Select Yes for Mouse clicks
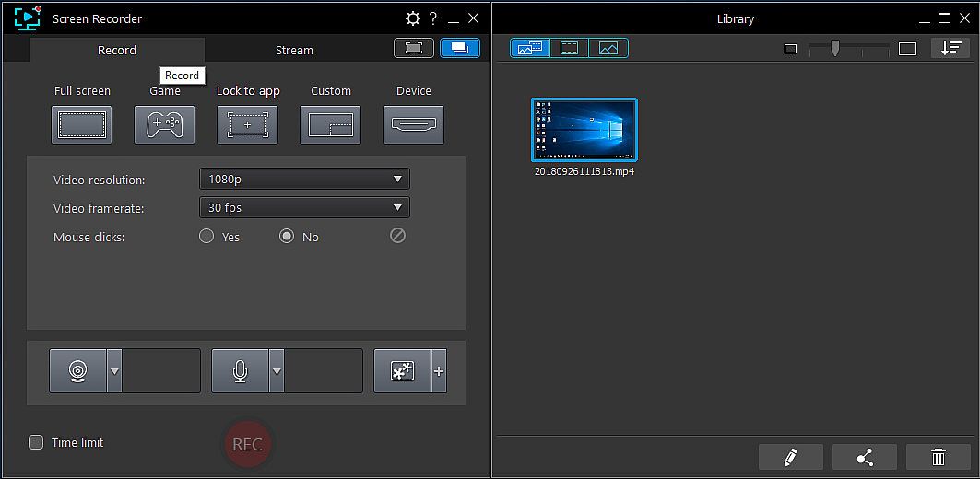Screen dimensions: 980x479 coord(207,236)
